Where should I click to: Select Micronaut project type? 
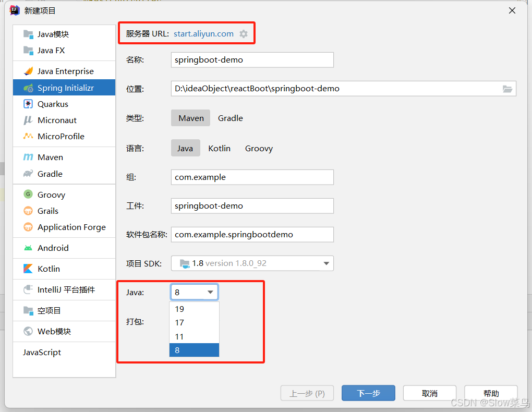click(x=64, y=120)
